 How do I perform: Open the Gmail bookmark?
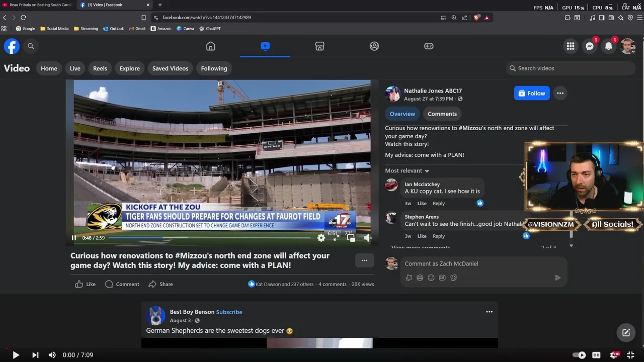pyautogui.click(x=137, y=29)
